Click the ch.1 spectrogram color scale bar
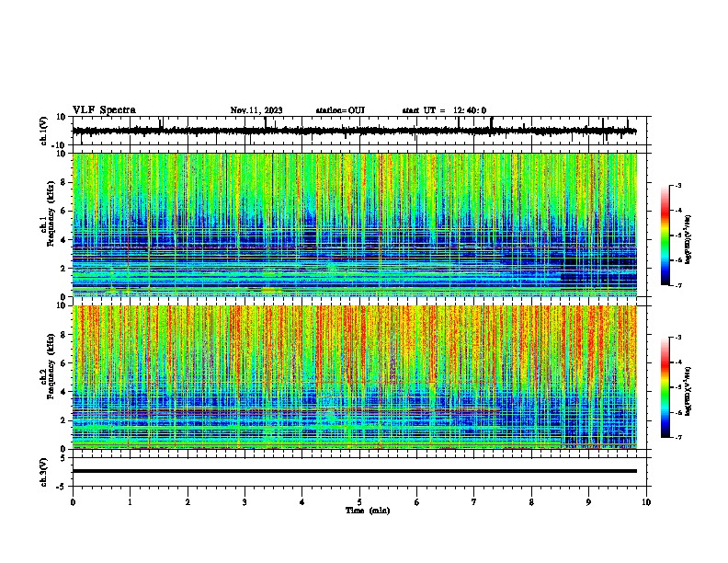 point(665,236)
